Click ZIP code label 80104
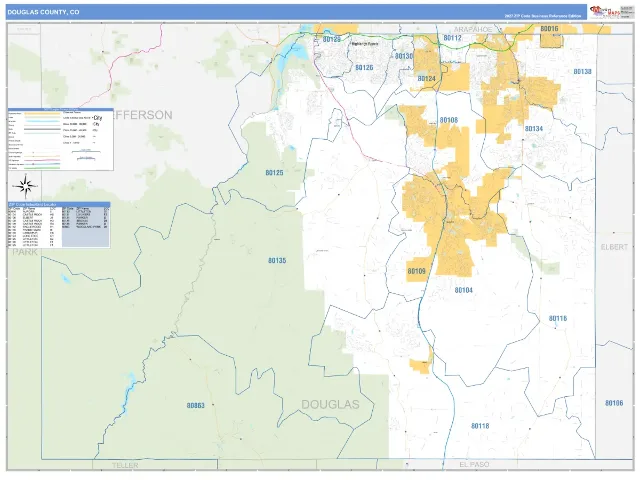Screen dimensions: 640x480 click(464, 290)
